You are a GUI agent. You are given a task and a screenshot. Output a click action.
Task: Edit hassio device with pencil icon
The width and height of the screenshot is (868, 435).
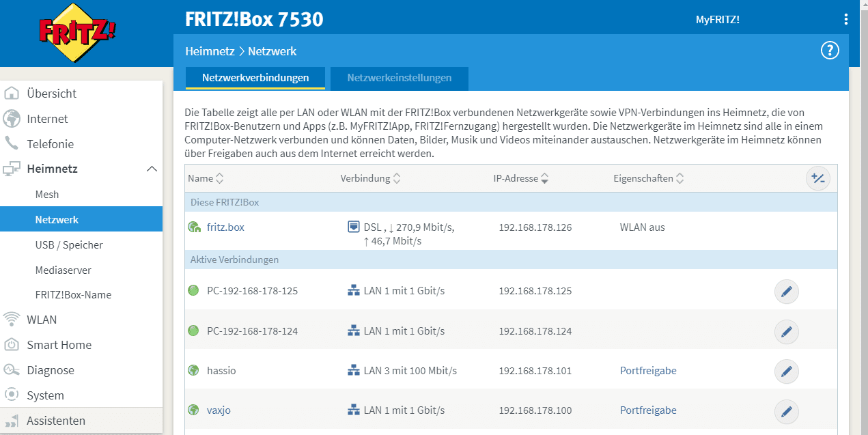(786, 371)
